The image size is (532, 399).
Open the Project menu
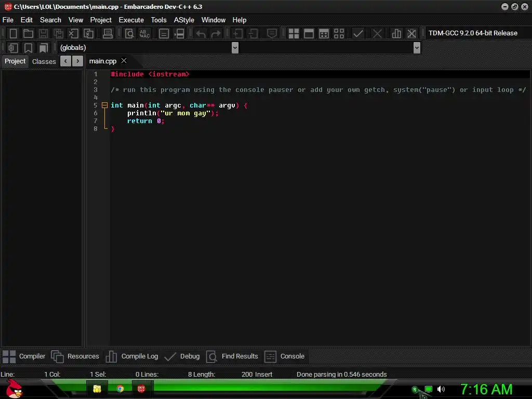coord(101,20)
